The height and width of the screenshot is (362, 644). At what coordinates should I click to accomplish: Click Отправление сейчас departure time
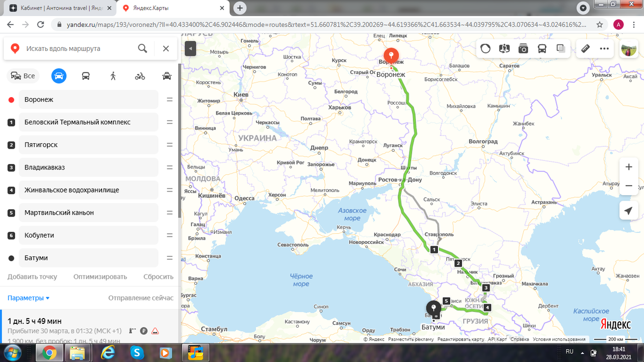click(141, 298)
